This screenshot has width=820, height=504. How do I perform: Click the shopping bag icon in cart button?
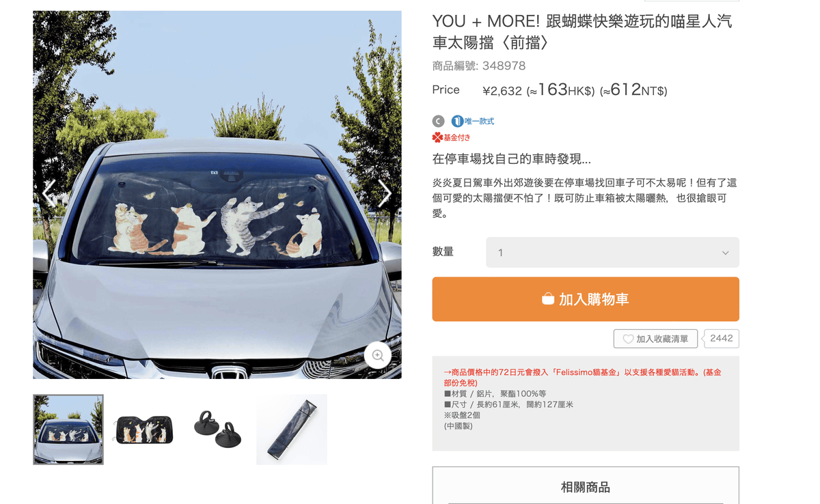coord(548,299)
